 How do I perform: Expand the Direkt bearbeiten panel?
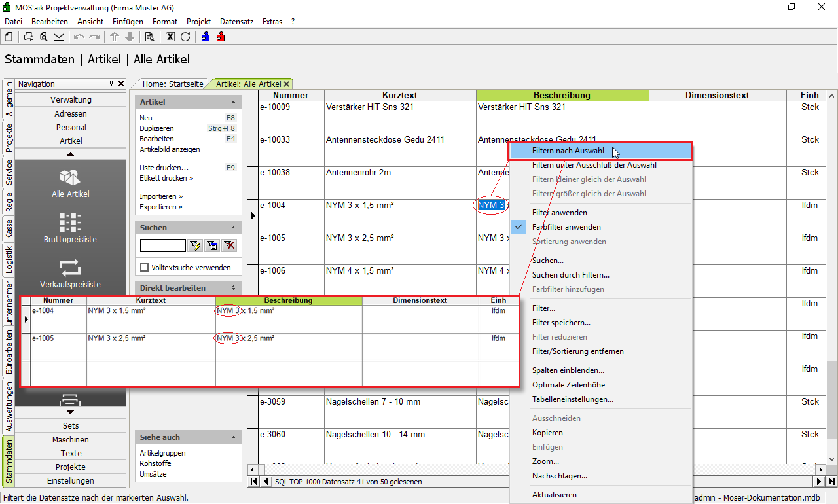[234, 288]
